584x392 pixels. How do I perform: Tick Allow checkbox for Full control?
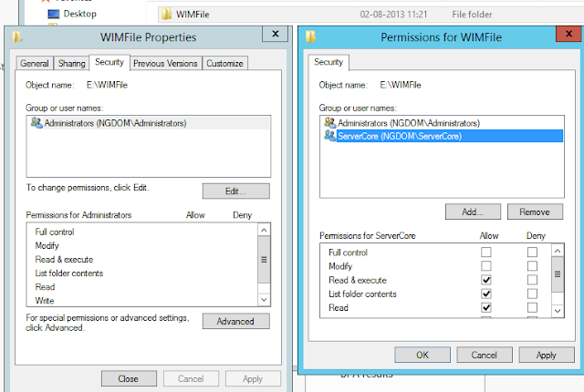[x=486, y=253]
